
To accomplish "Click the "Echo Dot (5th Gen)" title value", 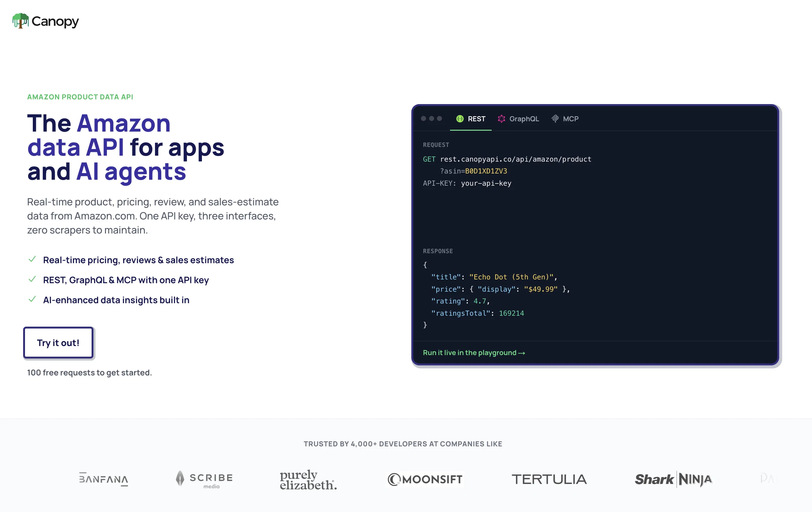I will point(511,277).
